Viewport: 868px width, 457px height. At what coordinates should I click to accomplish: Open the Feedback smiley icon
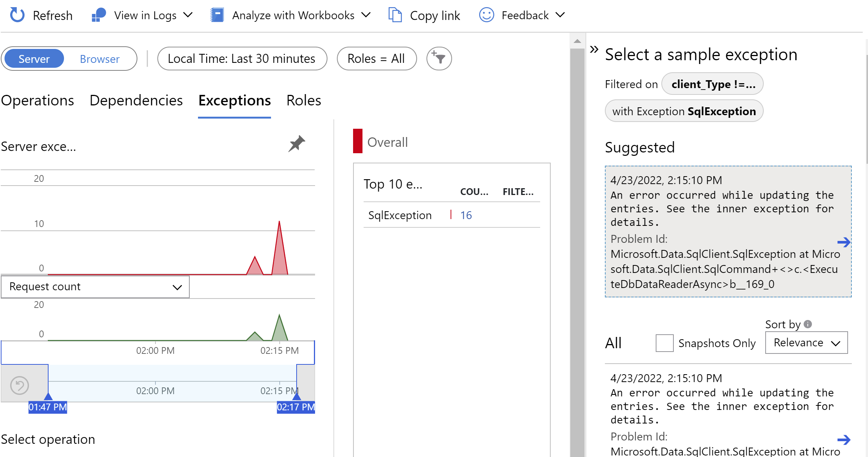(486, 15)
